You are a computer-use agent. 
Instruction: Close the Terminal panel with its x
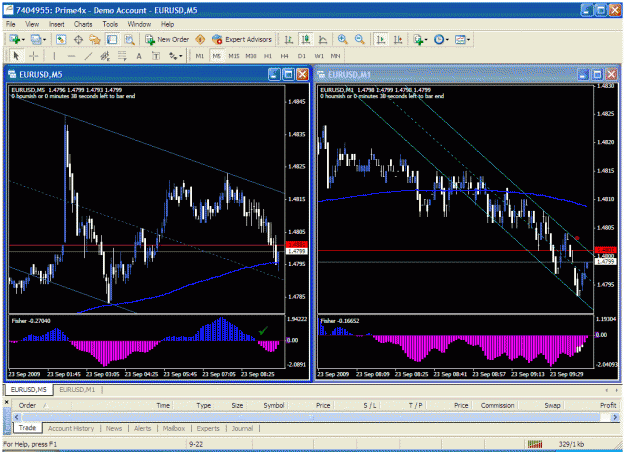[6, 402]
